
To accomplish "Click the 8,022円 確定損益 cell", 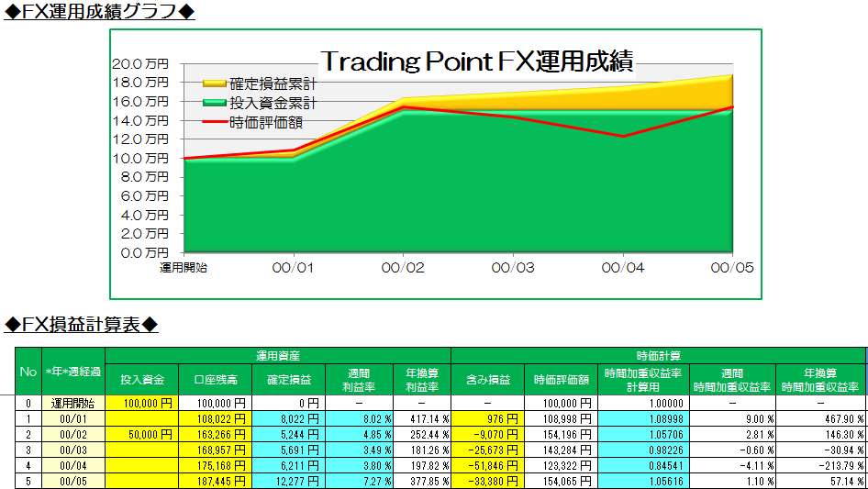I will click(288, 418).
